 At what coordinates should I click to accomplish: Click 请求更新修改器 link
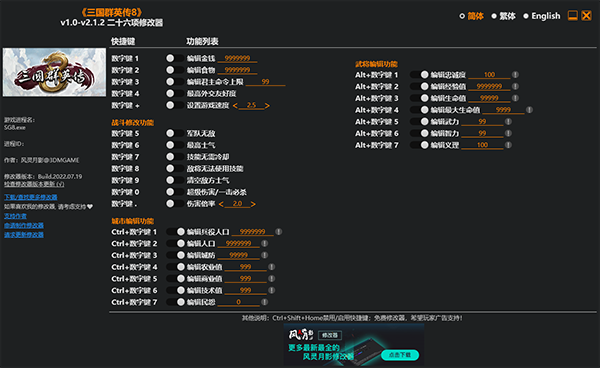[x=24, y=234]
